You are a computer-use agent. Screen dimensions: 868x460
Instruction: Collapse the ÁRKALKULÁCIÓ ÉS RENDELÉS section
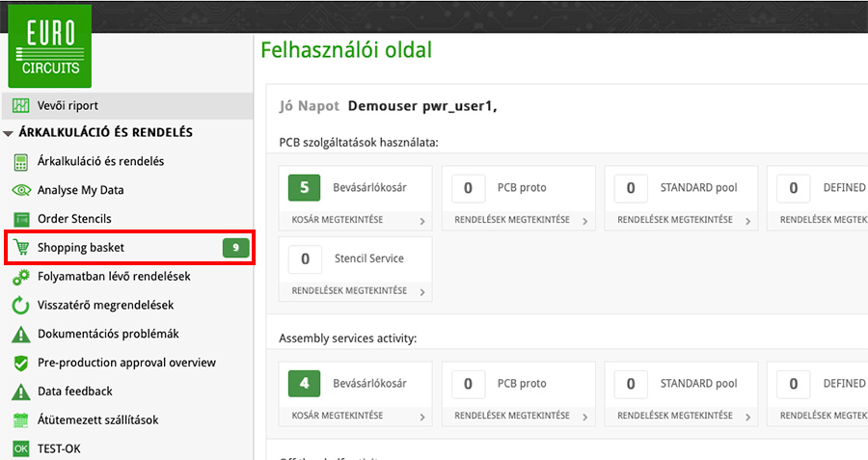point(9,133)
